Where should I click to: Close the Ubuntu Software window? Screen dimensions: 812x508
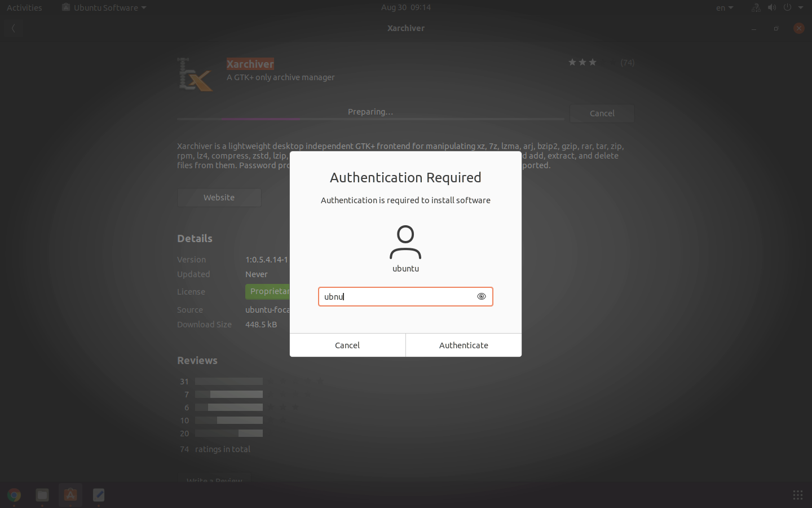798,28
